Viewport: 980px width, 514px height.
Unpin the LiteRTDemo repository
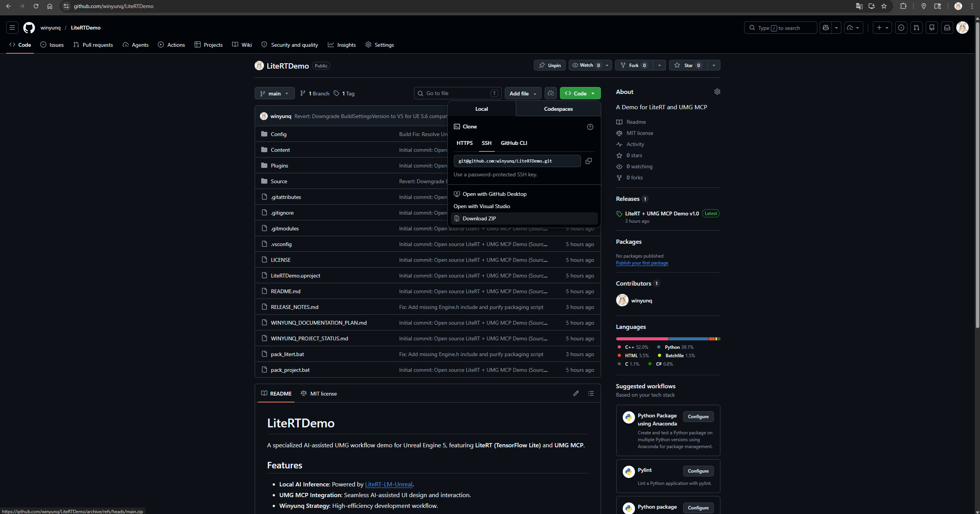[550, 65]
